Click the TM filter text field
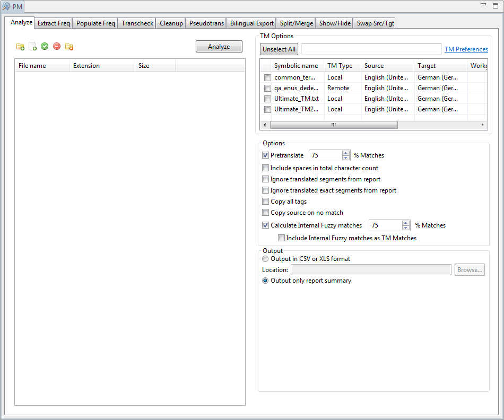Screen dimensions: 504x420 [371, 49]
